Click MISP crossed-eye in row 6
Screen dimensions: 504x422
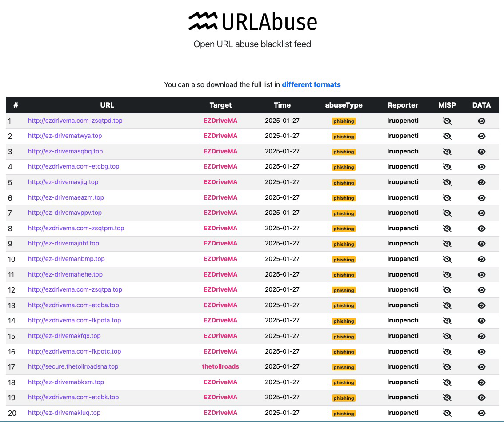pos(447,198)
